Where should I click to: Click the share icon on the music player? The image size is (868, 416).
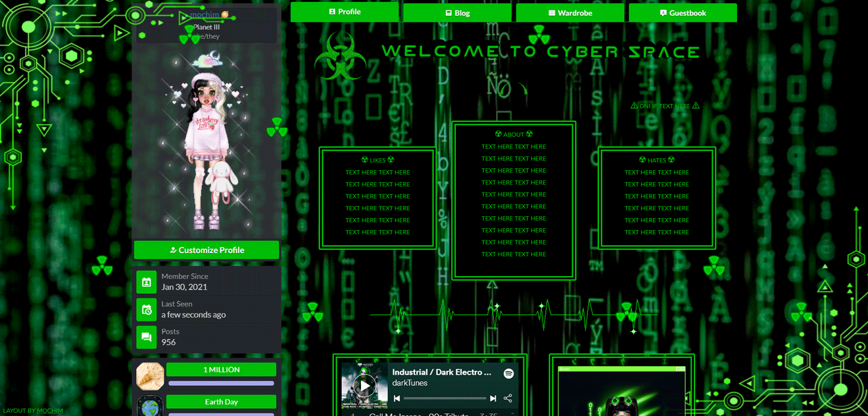click(x=508, y=398)
